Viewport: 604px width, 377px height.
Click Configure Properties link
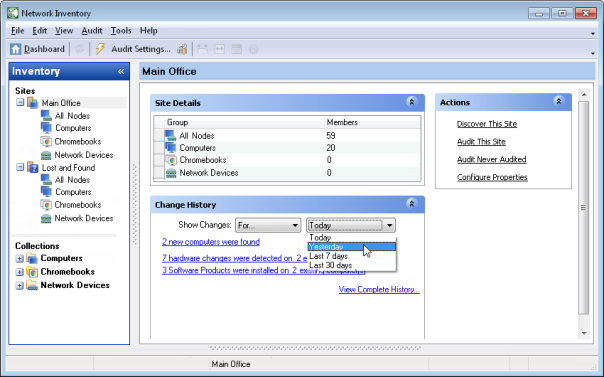click(492, 178)
